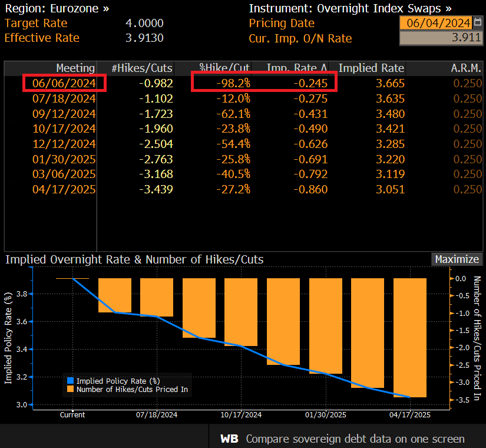
Task: Edit the Pricing Date field 06/04/2024
Action: [436, 23]
